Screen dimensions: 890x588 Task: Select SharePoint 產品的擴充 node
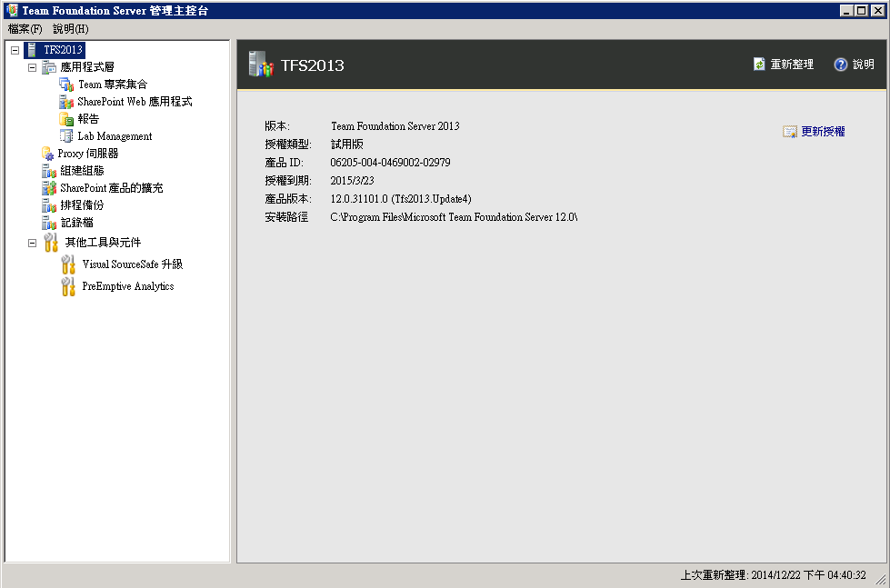tap(112, 188)
